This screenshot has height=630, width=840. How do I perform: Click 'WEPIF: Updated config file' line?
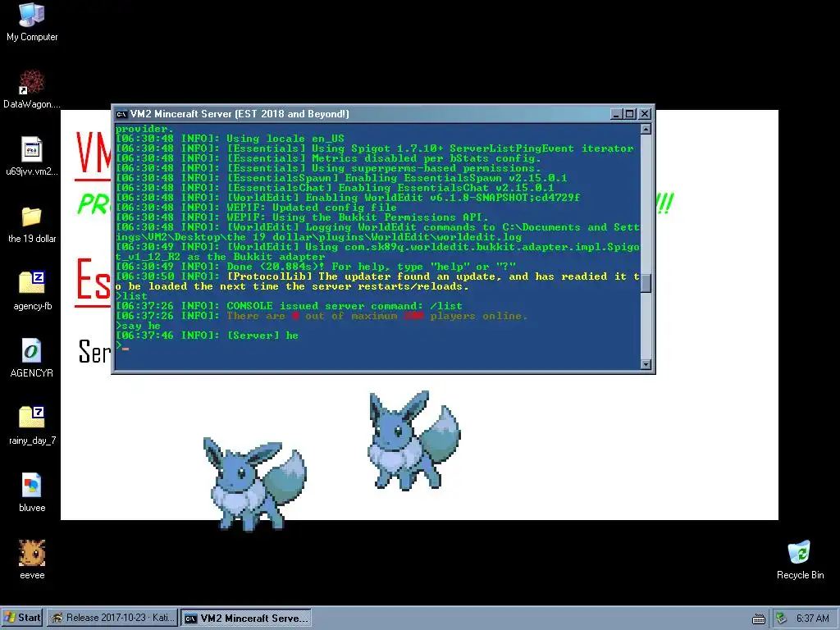[256, 208]
